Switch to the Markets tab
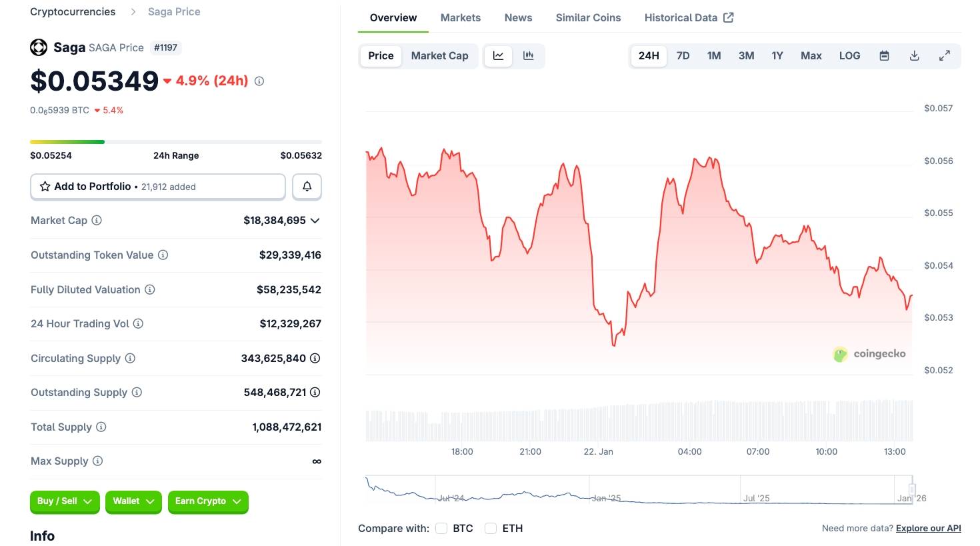980x546 pixels. tap(460, 17)
